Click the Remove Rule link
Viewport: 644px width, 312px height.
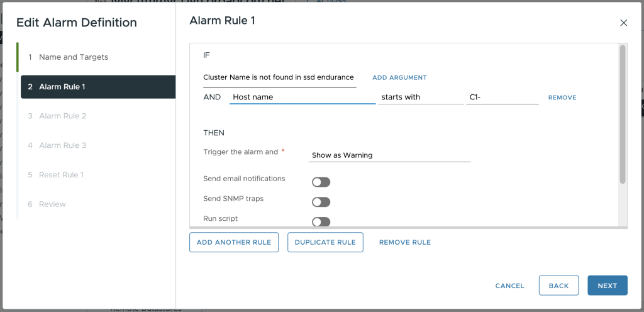(x=404, y=242)
